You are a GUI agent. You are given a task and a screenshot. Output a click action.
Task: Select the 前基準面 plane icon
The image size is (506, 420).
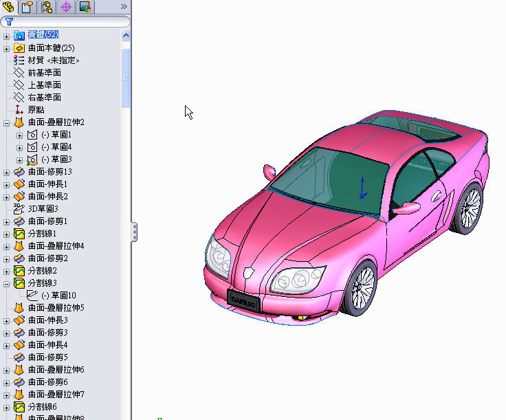pos(19,73)
